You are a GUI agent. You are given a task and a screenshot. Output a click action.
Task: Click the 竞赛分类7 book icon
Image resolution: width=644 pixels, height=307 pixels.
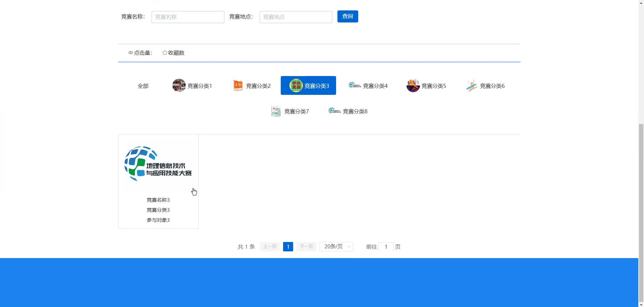[x=276, y=111]
